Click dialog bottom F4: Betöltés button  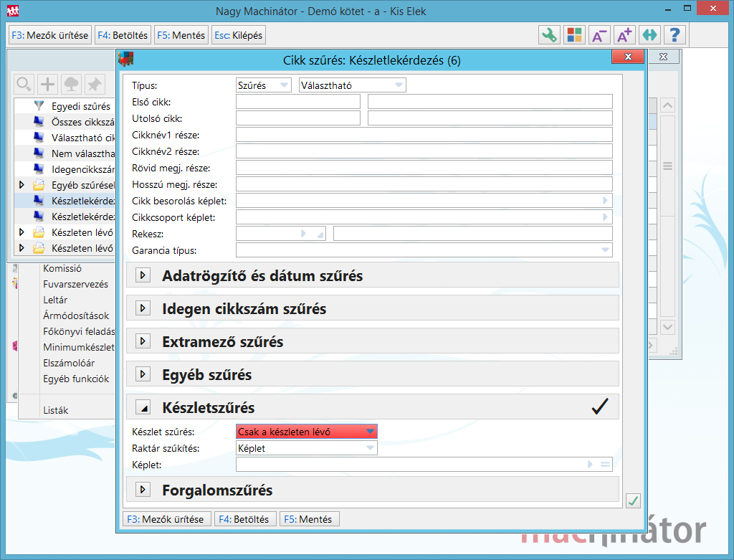(244, 519)
